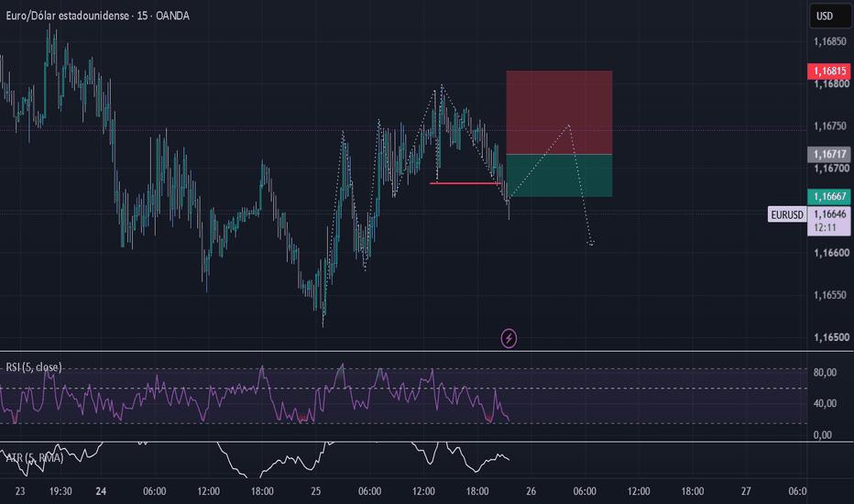Click the 1,16850 level on price scale
The height and width of the screenshot is (504, 854).
point(830,41)
